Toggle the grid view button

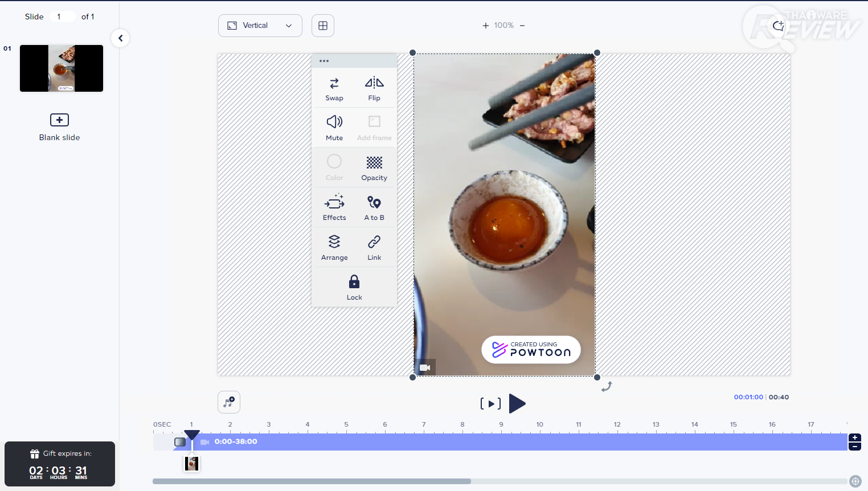[323, 26]
